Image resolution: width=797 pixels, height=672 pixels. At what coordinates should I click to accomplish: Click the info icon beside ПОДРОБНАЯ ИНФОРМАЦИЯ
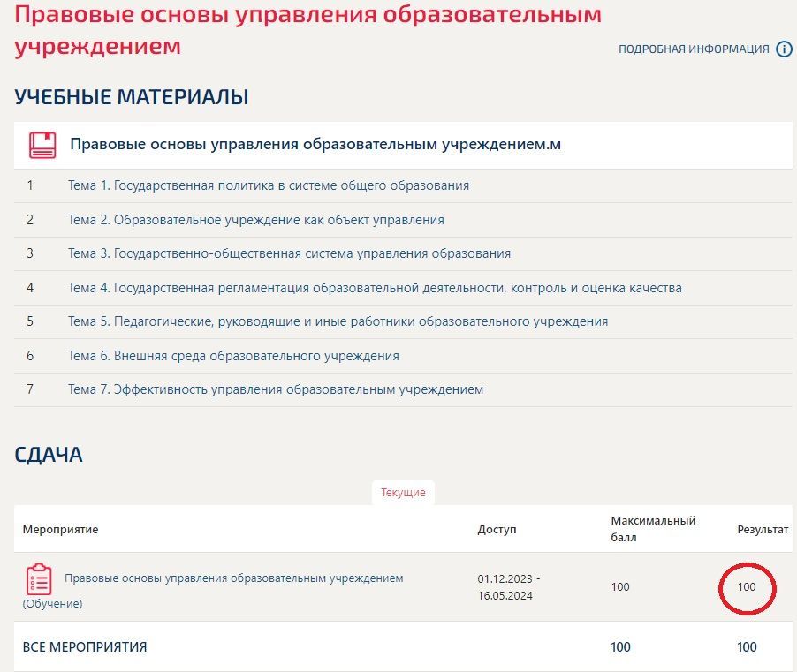[x=784, y=49]
